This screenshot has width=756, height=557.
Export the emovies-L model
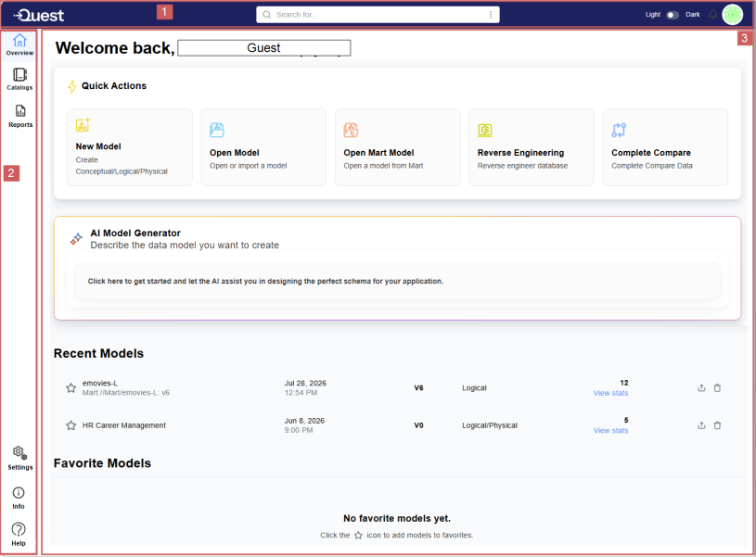pyautogui.click(x=701, y=388)
